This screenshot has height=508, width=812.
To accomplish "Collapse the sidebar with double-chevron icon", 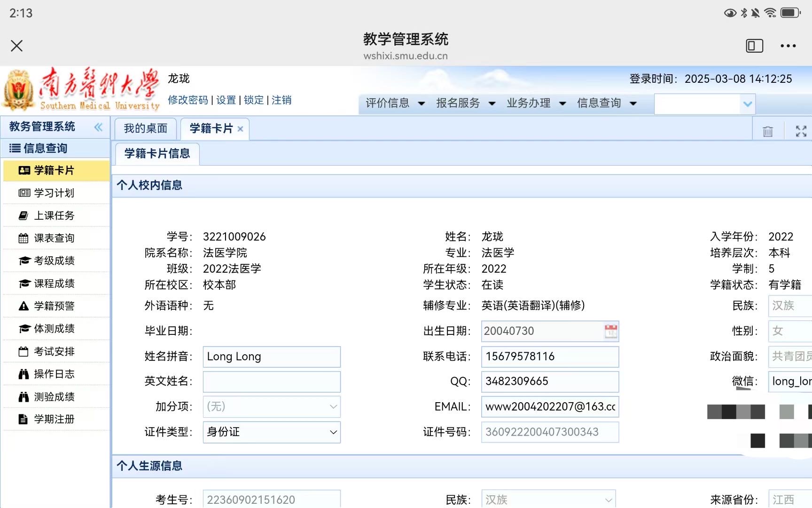I will coord(98,127).
